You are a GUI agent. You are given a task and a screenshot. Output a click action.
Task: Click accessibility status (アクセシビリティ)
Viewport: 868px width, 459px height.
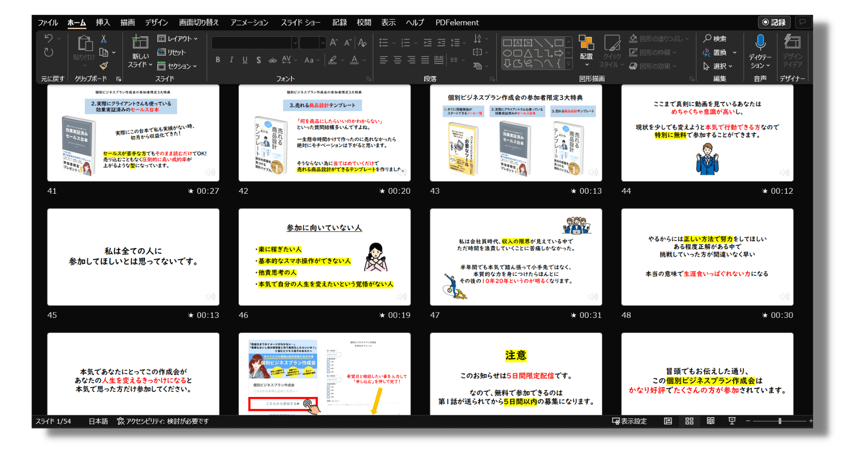point(163,421)
